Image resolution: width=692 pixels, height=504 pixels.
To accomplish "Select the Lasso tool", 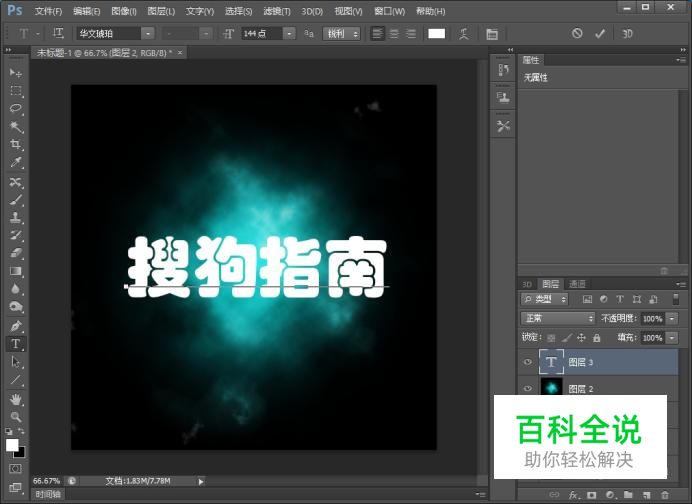I will click(x=15, y=109).
